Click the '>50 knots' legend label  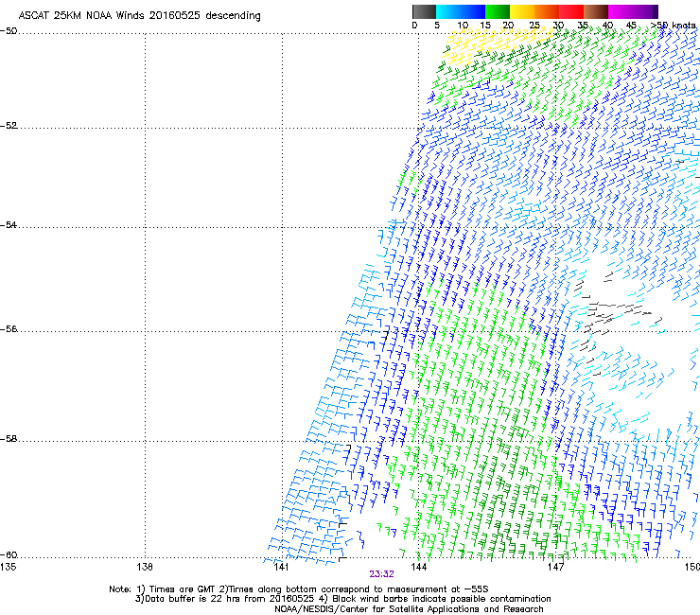click(673, 26)
